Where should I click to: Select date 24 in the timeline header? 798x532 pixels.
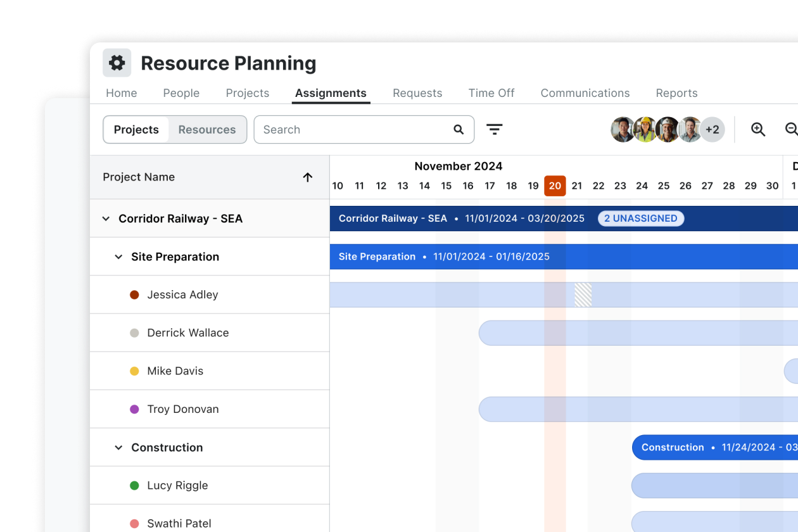tap(642, 186)
